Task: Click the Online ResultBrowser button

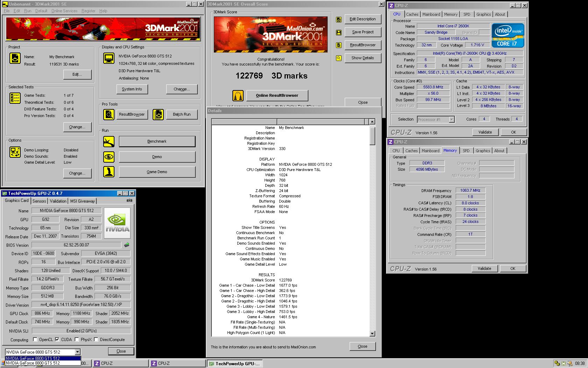Action: coord(277,95)
